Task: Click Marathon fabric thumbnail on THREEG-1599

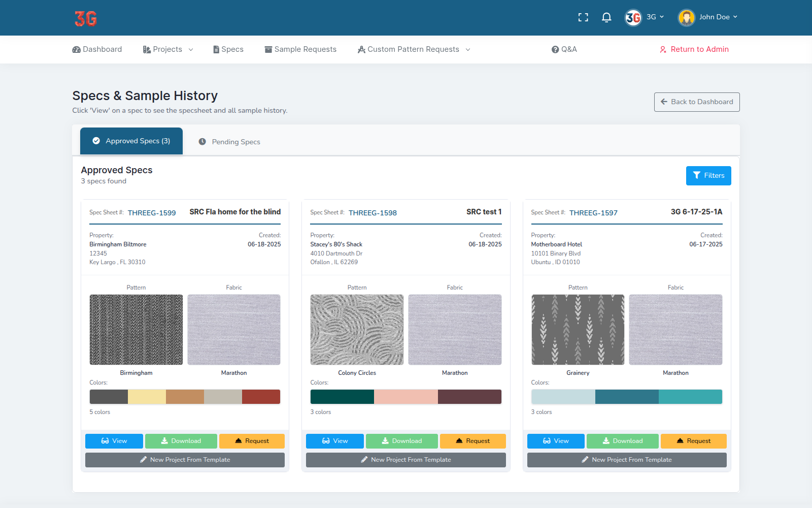Action: point(234,330)
